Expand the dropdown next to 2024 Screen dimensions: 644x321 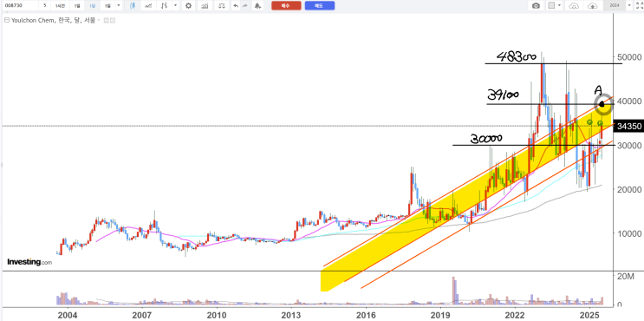pos(629,6)
